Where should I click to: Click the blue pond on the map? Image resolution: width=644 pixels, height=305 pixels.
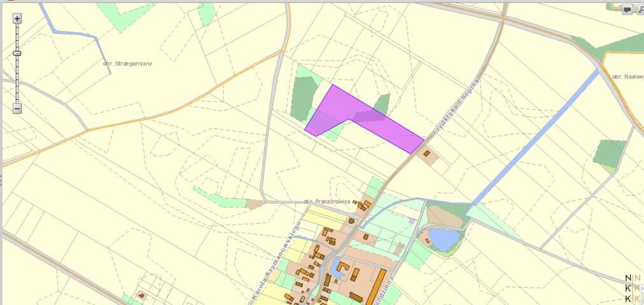pos(444,240)
